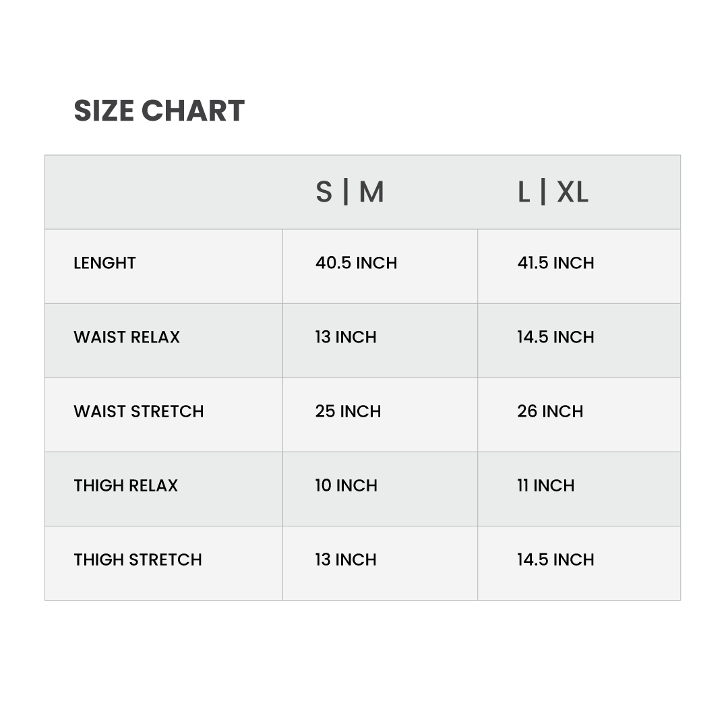Viewport: 728px width, 728px height.
Task: Click the SIZE CHART heading
Action: click(159, 111)
